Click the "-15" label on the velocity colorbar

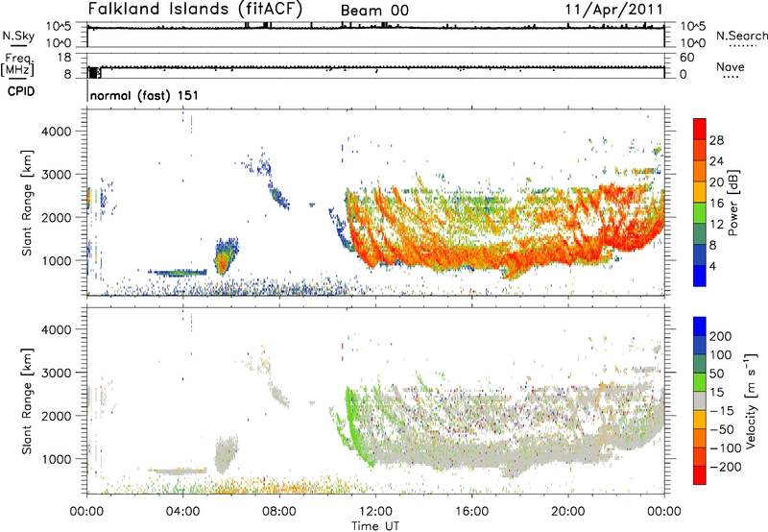click(722, 411)
